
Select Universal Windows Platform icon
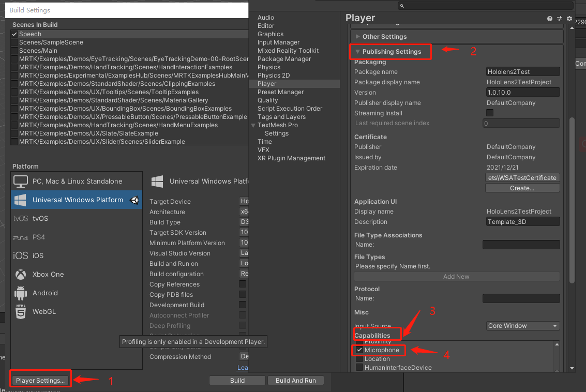(x=20, y=200)
